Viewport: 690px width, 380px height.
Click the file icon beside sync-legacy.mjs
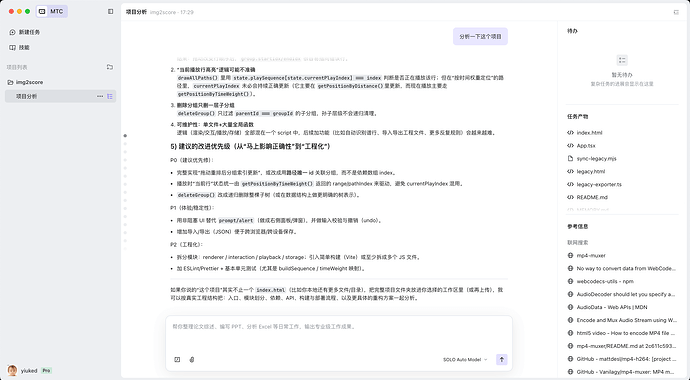pyautogui.click(x=570, y=158)
